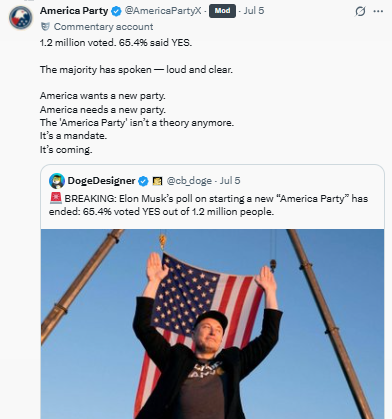Click DogeDesigner's blue verified checkmark
Screen dimensions: 392x419
click(x=143, y=181)
